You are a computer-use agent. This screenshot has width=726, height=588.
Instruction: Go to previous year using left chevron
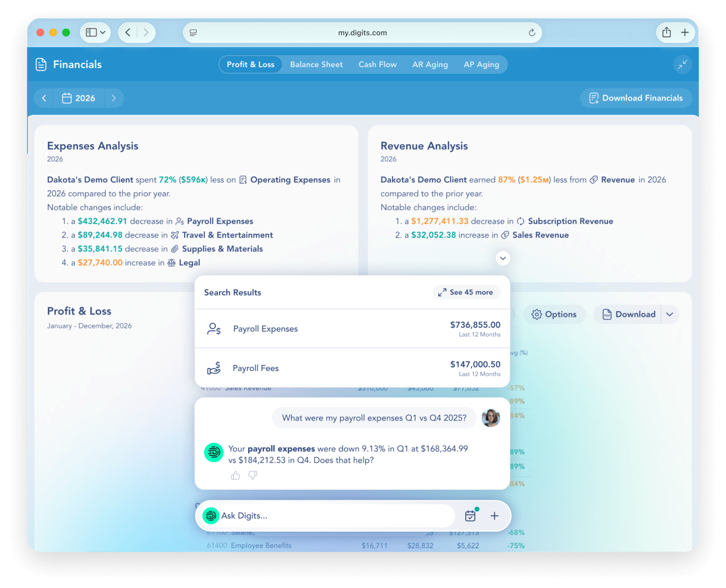(x=44, y=98)
